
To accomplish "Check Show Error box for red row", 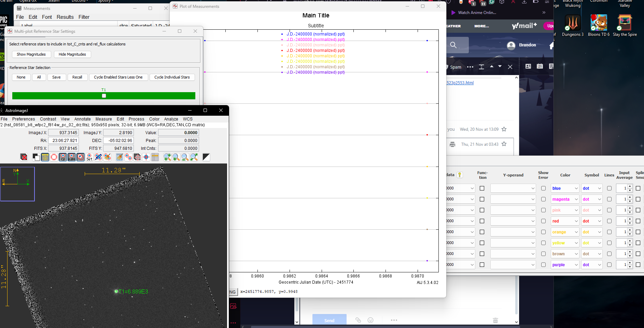I will click(543, 221).
